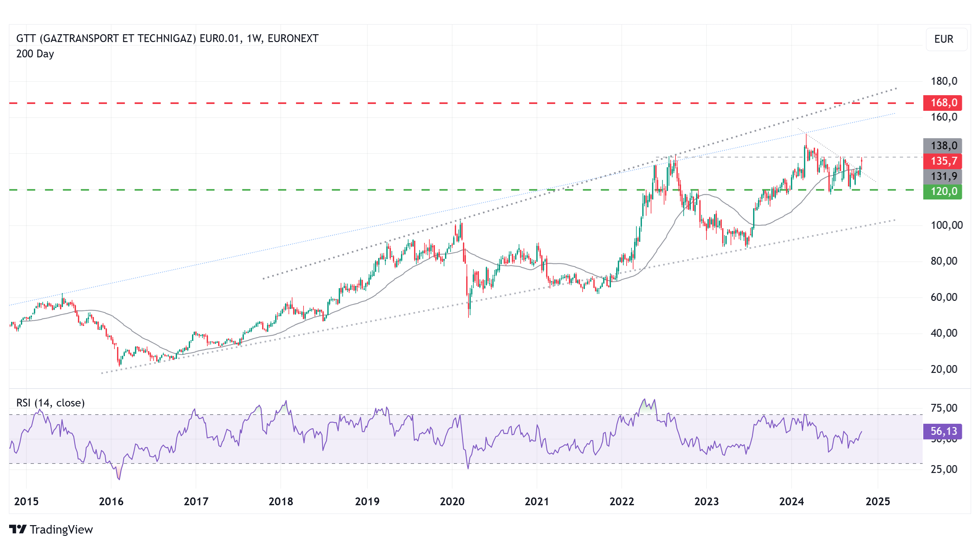Image resolution: width=980 pixels, height=545 pixels.
Task: Click the 2018 time axis label
Action: tap(281, 501)
